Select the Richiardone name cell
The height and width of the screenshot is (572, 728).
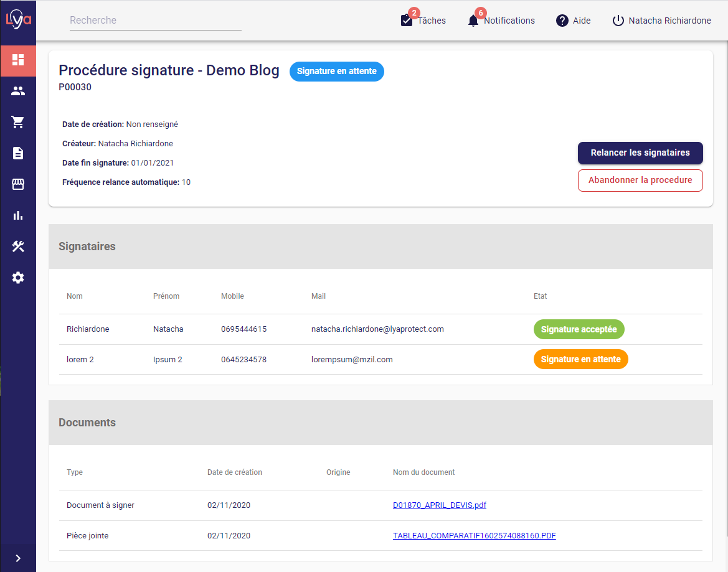click(x=88, y=329)
